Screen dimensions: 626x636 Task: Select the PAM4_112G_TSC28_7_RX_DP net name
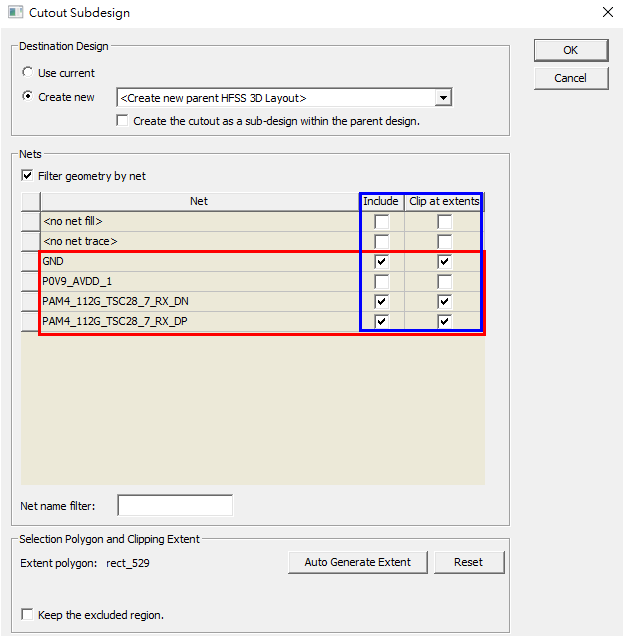pyautogui.click(x=199, y=321)
